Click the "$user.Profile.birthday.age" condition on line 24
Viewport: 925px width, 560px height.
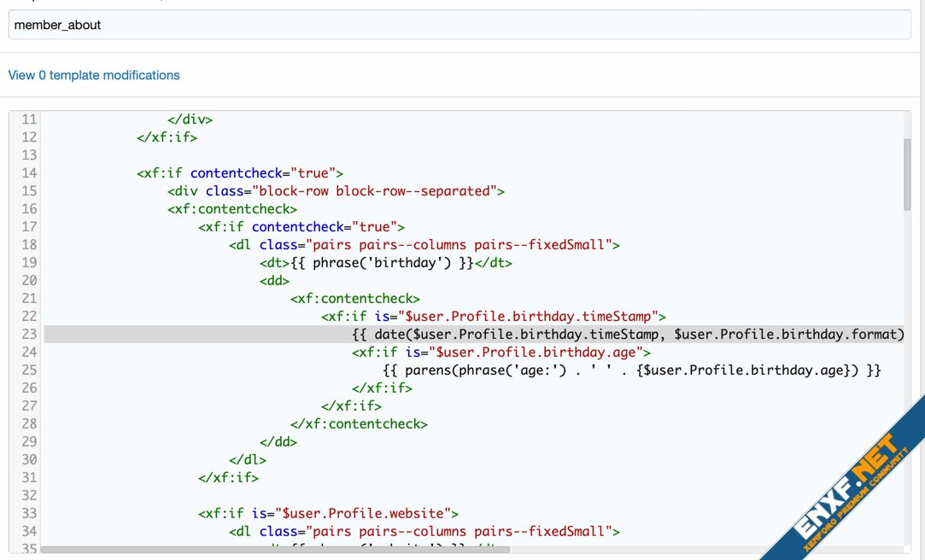(540, 352)
